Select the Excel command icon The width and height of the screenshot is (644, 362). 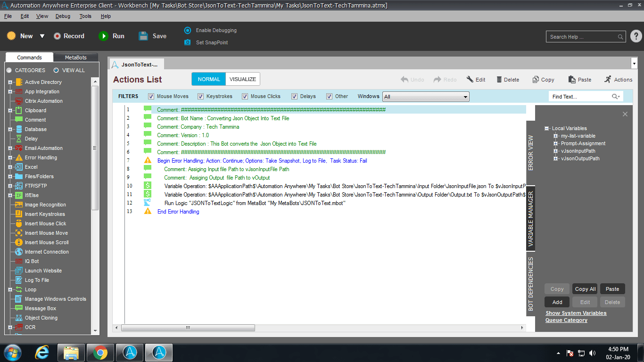18,167
